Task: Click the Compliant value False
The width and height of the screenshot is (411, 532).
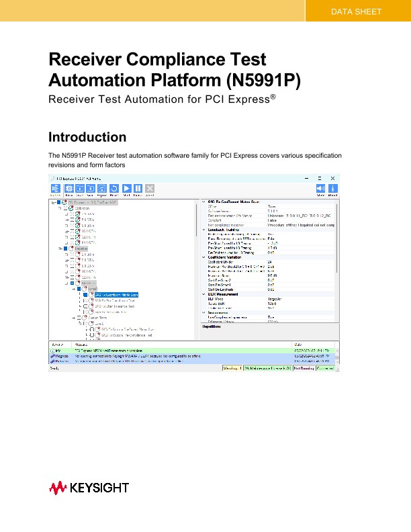Action: [x=272, y=220]
